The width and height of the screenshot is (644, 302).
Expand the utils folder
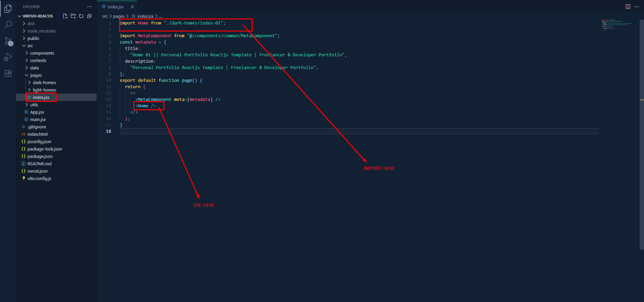(56, 105)
